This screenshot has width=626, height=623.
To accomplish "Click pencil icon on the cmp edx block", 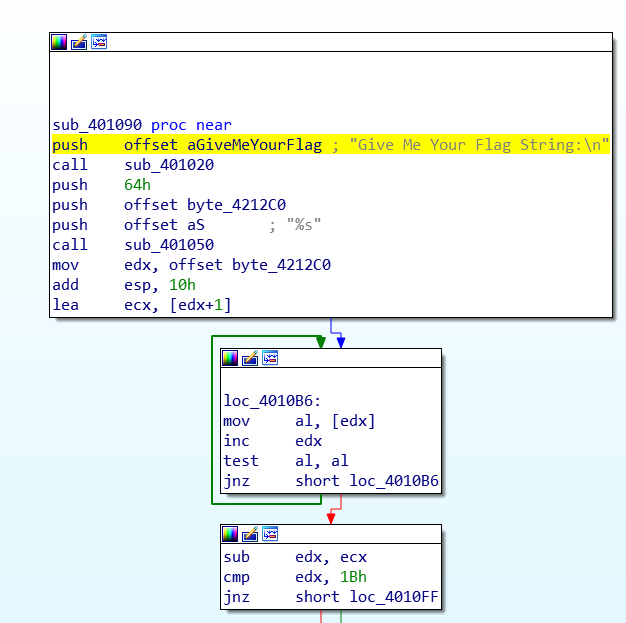I will pyautogui.click(x=250, y=534).
